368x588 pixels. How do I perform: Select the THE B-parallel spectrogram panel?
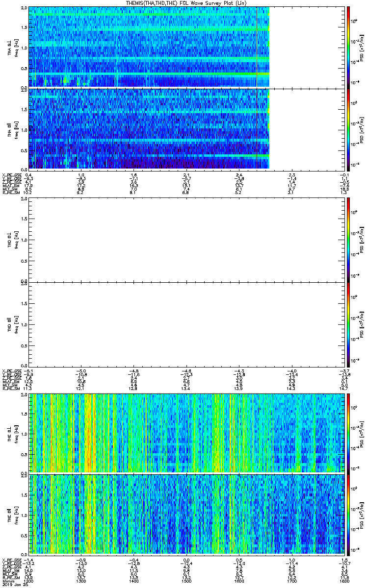coord(186,514)
